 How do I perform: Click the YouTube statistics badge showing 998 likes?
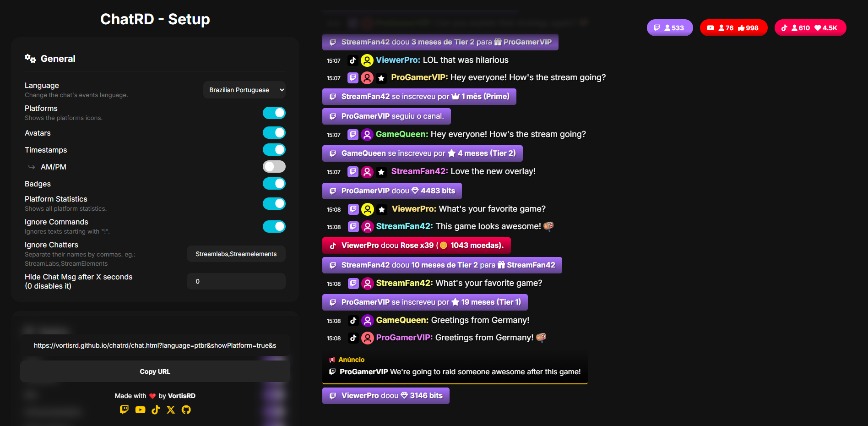point(734,28)
